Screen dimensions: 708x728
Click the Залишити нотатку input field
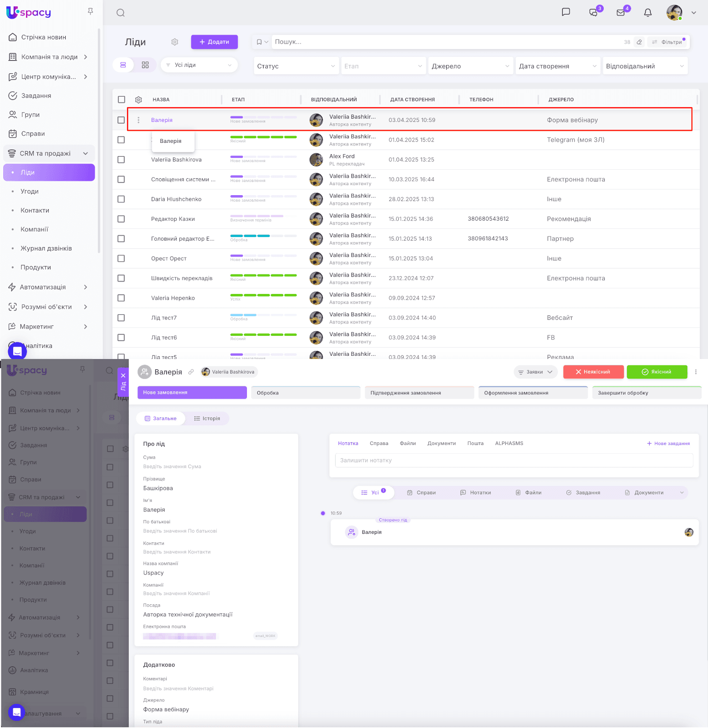tap(514, 460)
